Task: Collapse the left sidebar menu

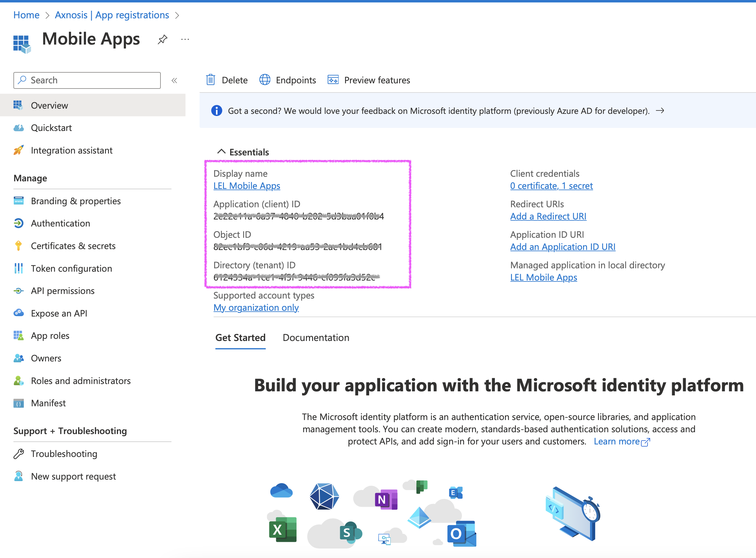Action: click(175, 80)
